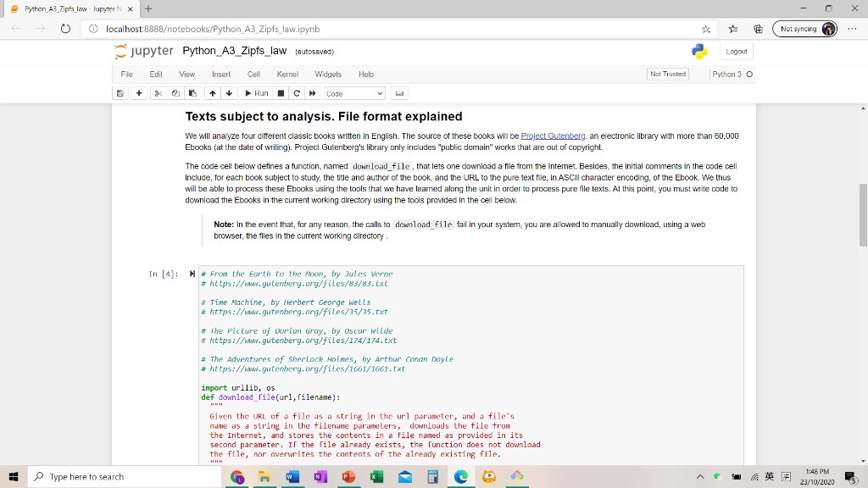Cut the selected cell
Screen dimensions: 868x488
pos(159,93)
